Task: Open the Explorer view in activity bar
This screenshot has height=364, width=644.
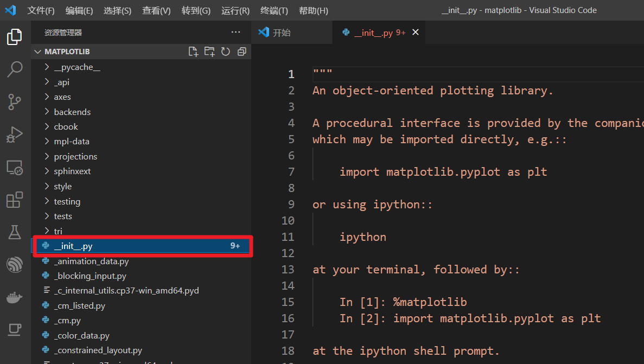Action: point(14,36)
